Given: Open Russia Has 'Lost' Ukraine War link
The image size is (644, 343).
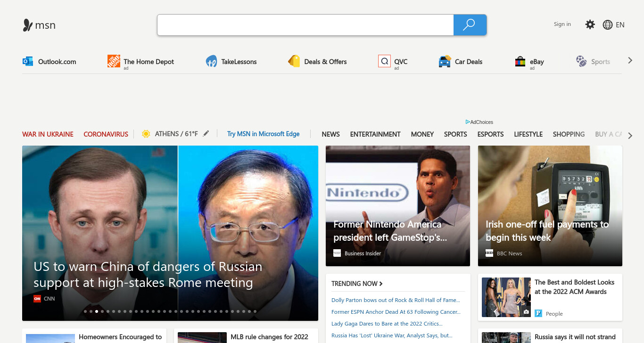Looking at the screenshot, I should (x=392, y=335).
